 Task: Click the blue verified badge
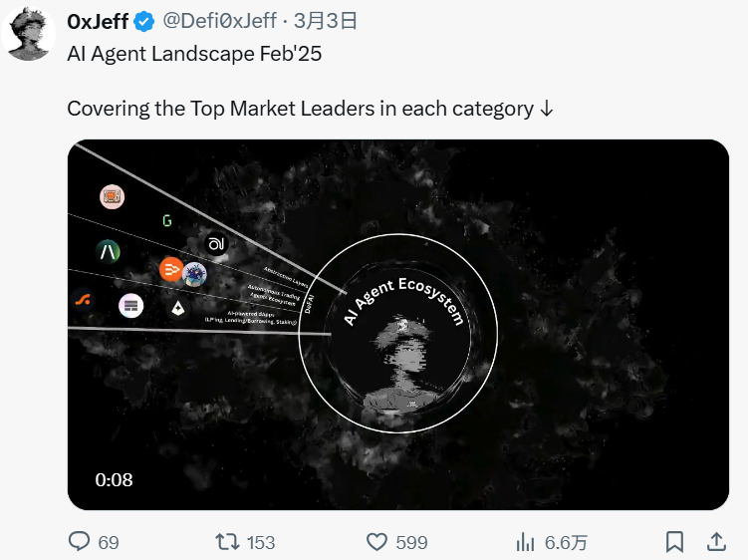tap(143, 21)
